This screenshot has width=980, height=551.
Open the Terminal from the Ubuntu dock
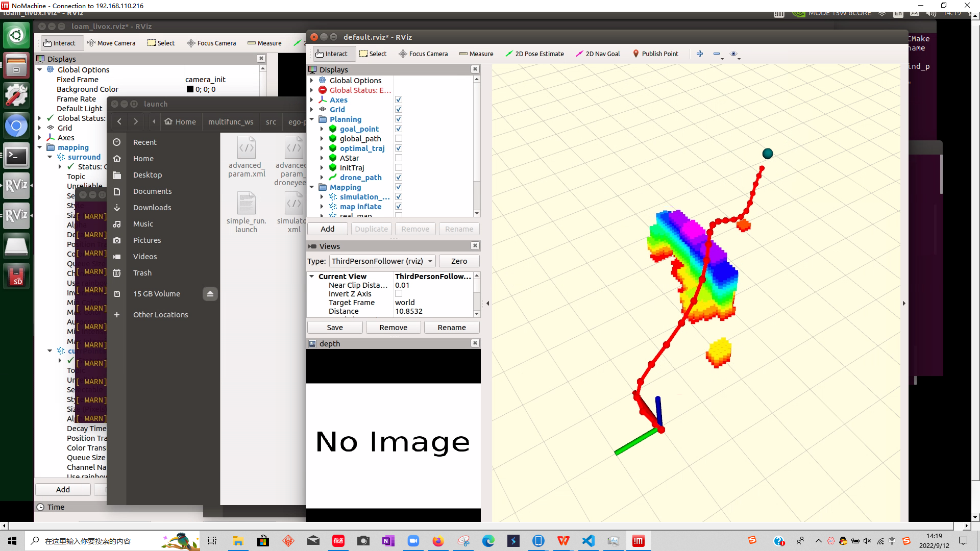(16, 156)
